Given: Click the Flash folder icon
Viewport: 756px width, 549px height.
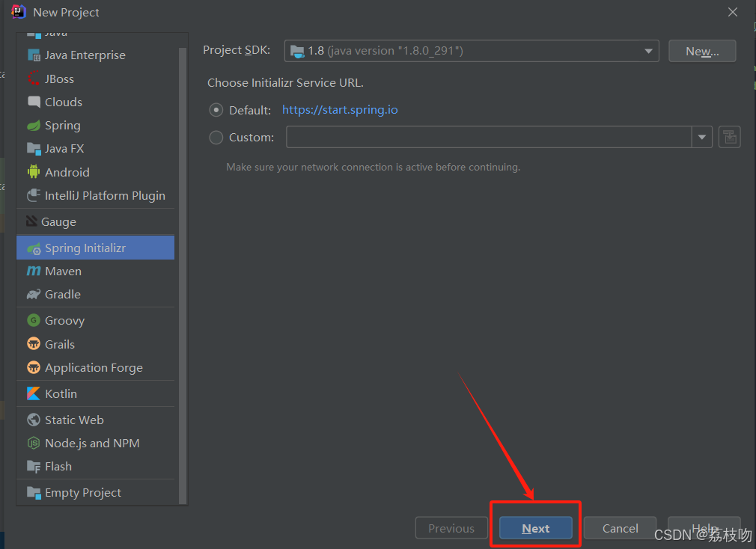Looking at the screenshot, I should point(34,467).
